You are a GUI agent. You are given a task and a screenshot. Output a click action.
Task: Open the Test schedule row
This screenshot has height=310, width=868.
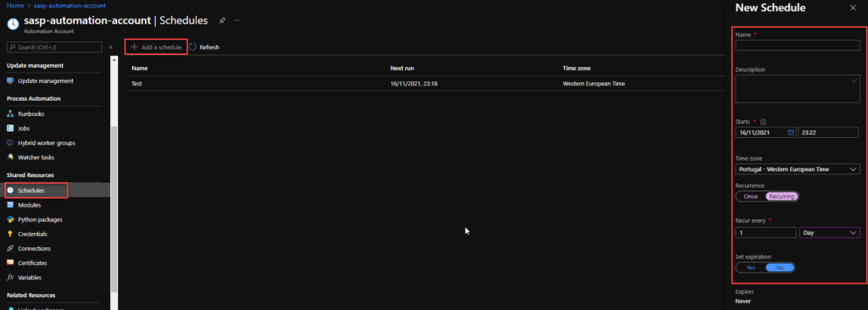point(426,84)
